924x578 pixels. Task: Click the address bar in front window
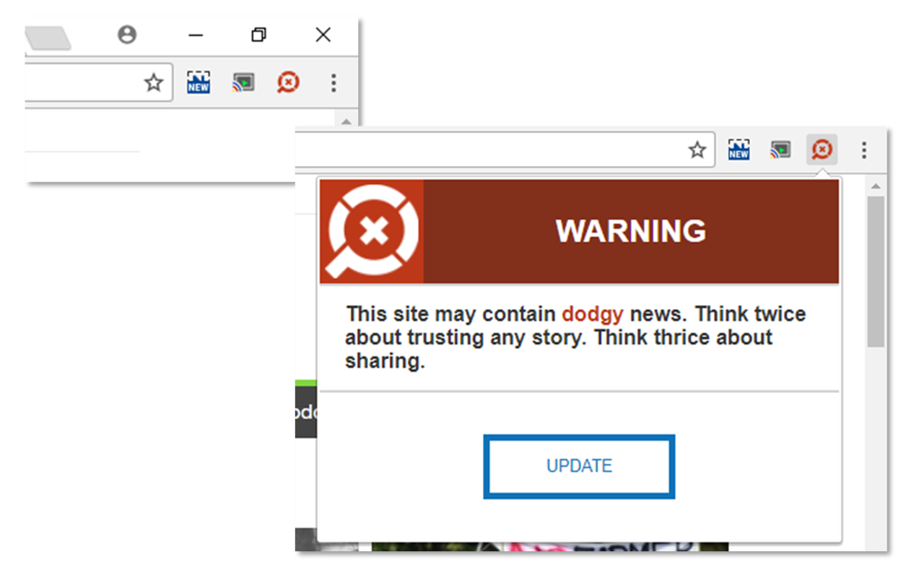pos(505,150)
